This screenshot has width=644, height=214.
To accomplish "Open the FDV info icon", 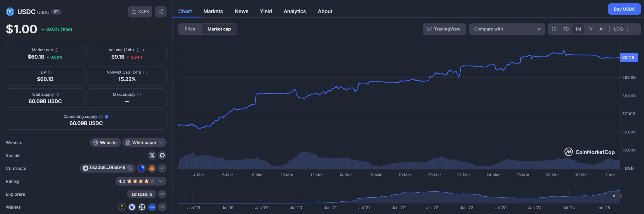I will point(50,72).
